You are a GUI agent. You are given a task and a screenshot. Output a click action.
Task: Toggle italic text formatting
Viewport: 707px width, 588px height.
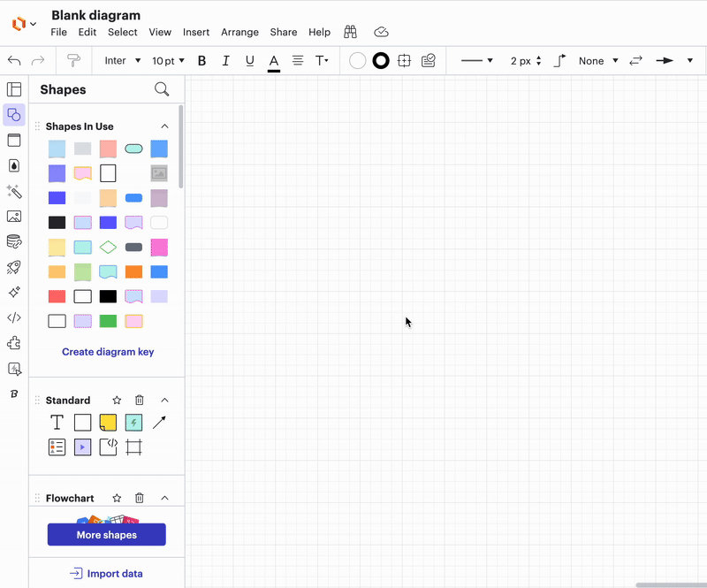[x=225, y=60]
